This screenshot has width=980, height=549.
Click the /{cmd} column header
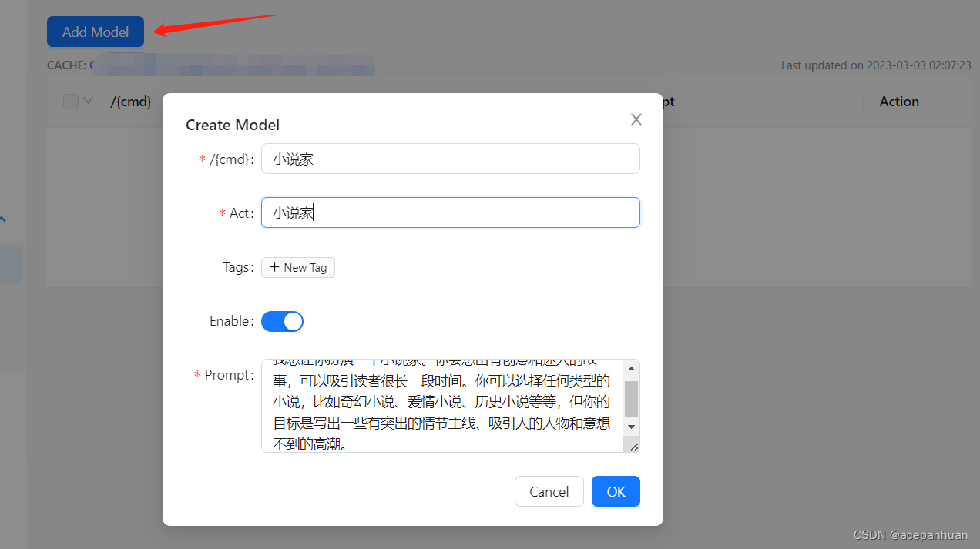pos(131,102)
